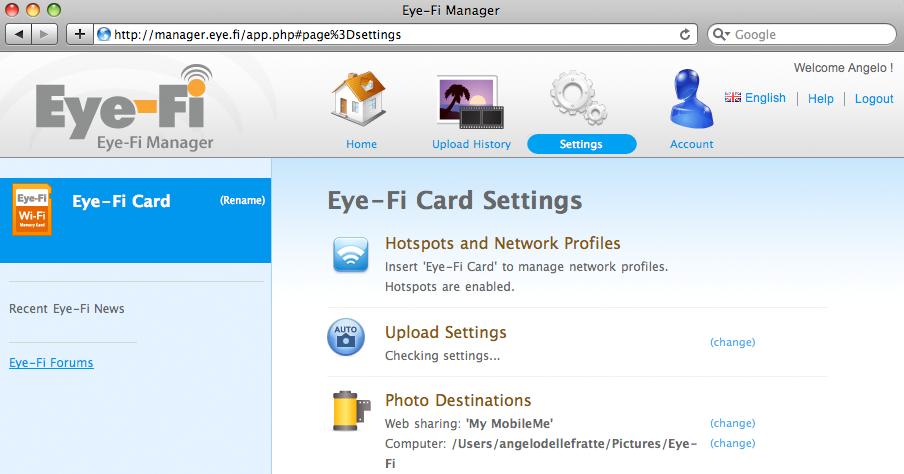Click the Home house icon

(359, 99)
